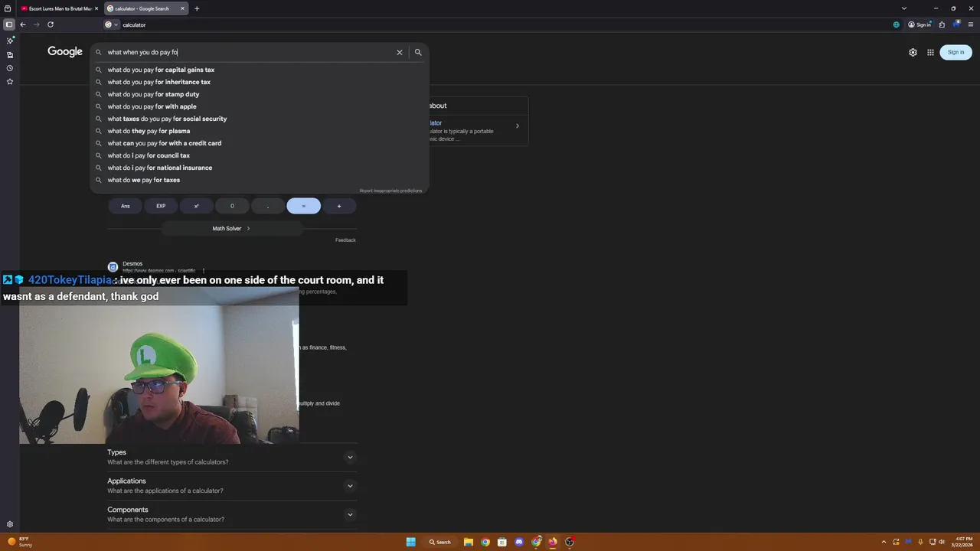Close the calculator Google Search tab
This screenshot has width=980, height=551.
click(x=182, y=8)
